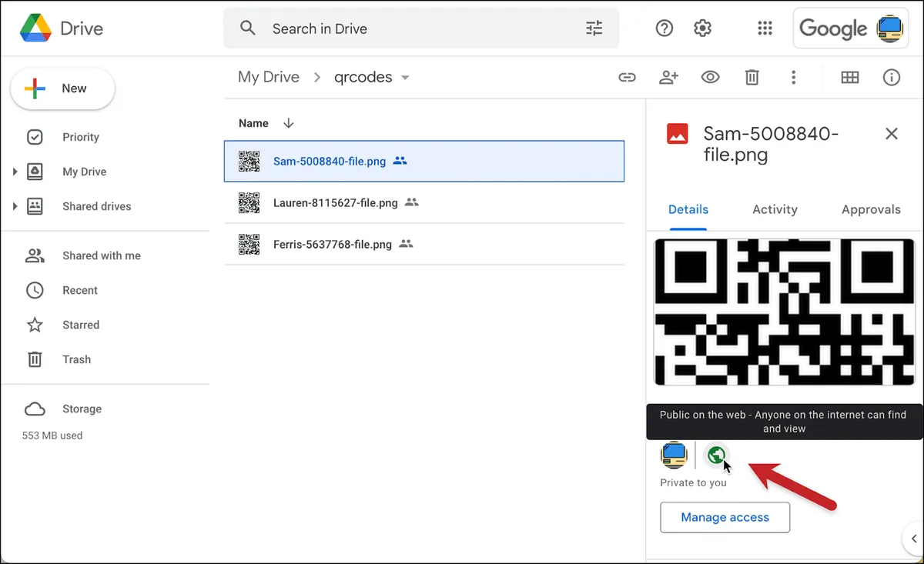Open the Google account avatar
This screenshot has width=924, height=564.
point(890,28)
